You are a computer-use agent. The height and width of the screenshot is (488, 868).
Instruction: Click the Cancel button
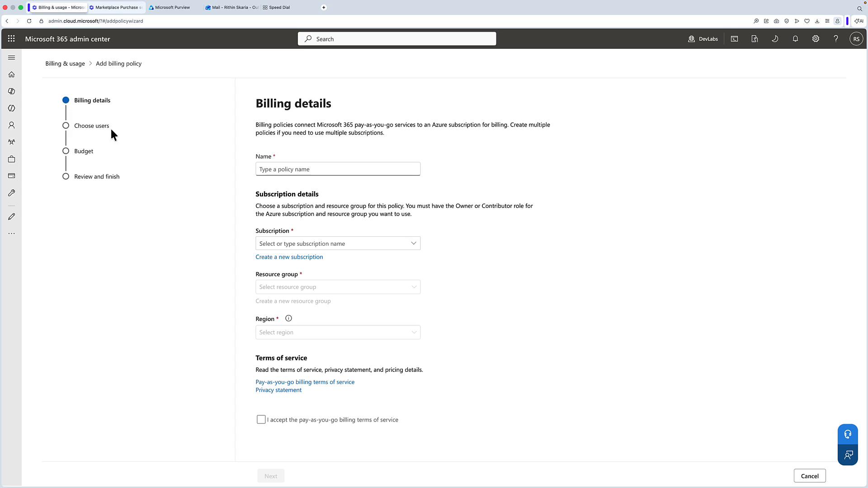pos(810,476)
